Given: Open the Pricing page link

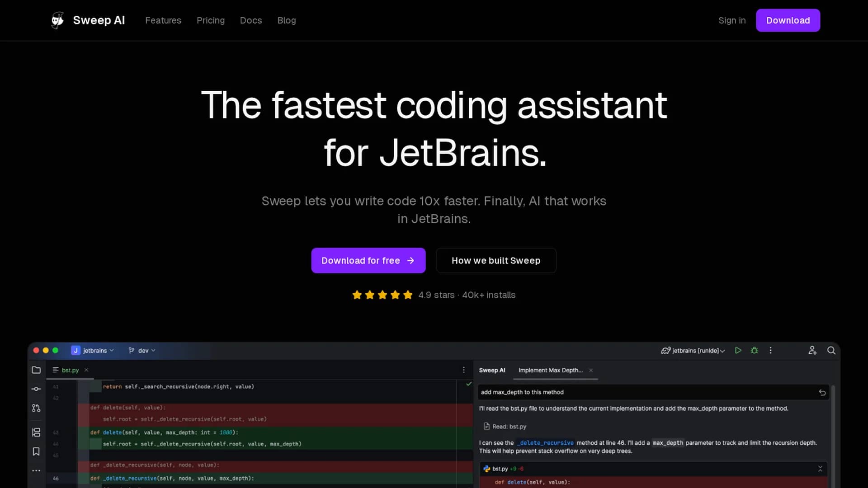Looking at the screenshot, I should pos(211,20).
